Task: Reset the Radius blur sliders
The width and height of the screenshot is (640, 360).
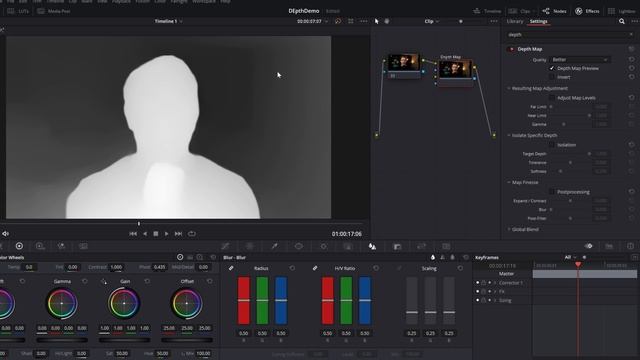Action: [292, 268]
